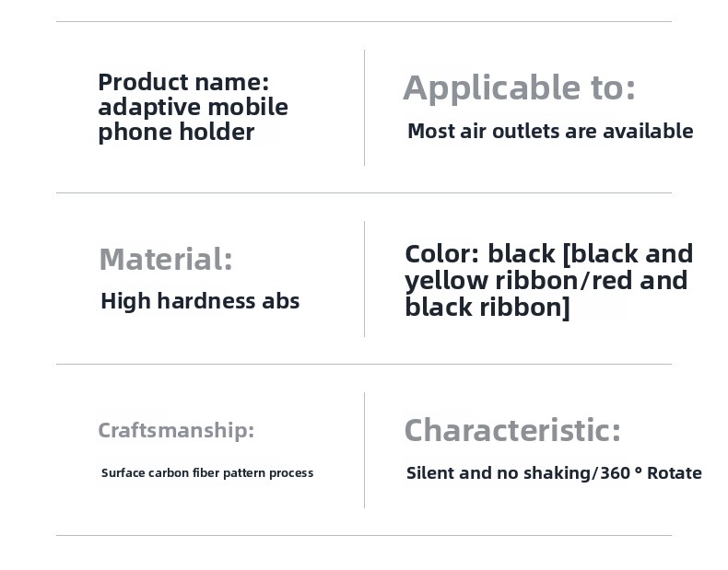
Task: Click the "Applicable to:" heading
Action: tap(519, 87)
